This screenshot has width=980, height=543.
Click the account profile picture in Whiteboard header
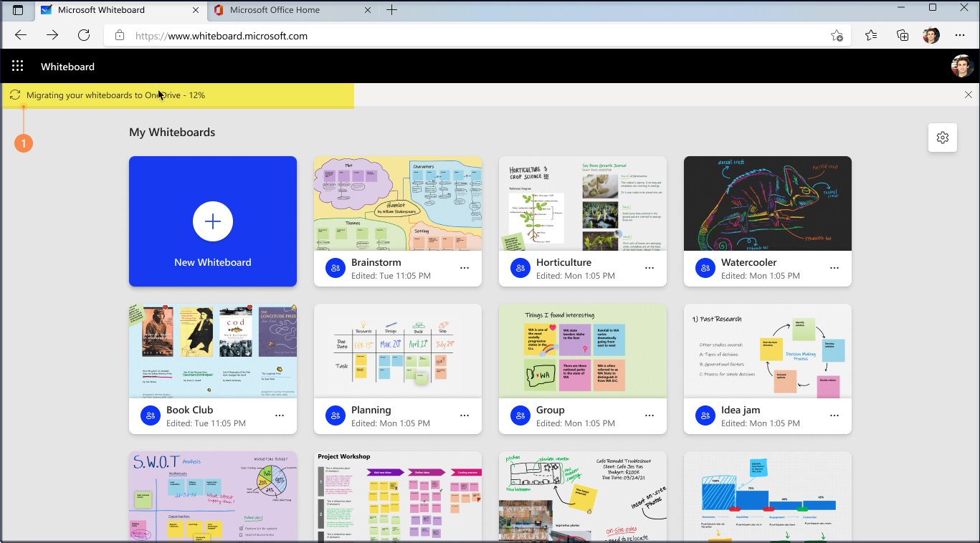click(962, 67)
